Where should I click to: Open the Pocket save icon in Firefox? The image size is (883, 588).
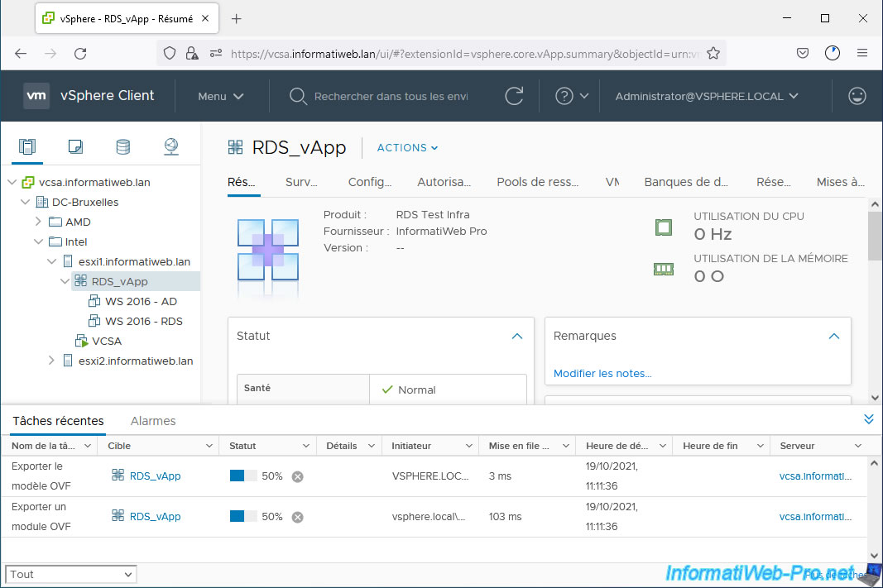pos(803,54)
